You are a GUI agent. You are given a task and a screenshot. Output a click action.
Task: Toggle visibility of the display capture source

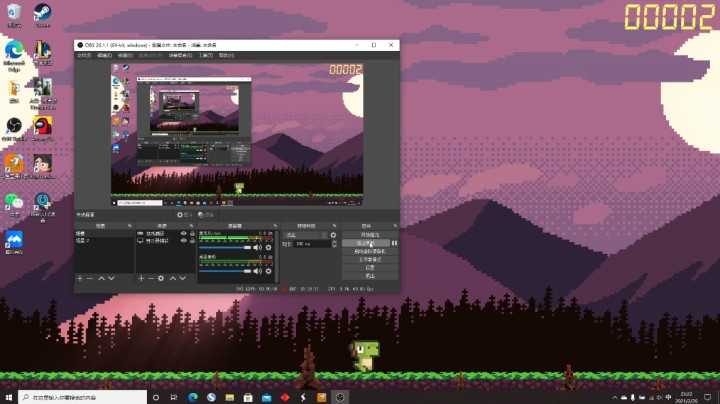[x=184, y=241]
